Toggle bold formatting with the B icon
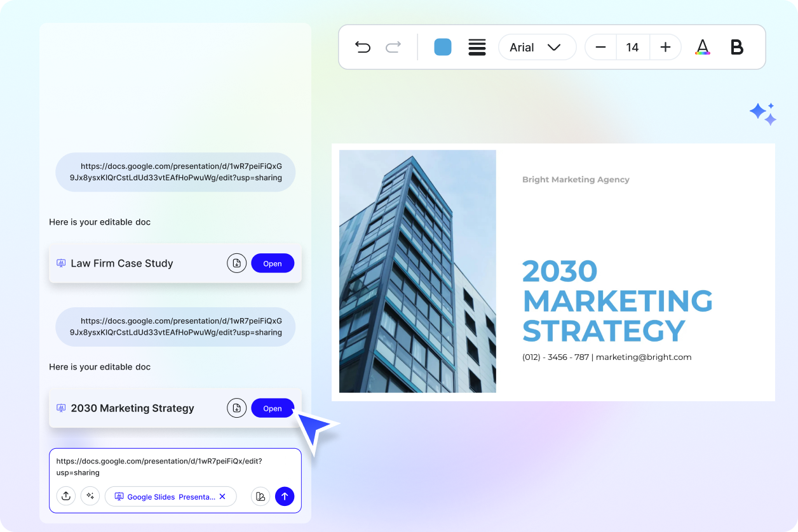The height and width of the screenshot is (532, 798). pos(736,46)
